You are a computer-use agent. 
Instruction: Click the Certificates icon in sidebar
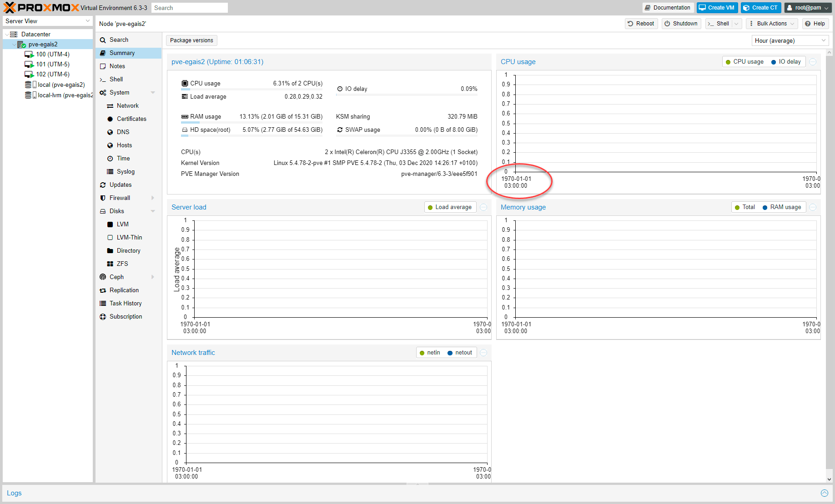coord(110,119)
